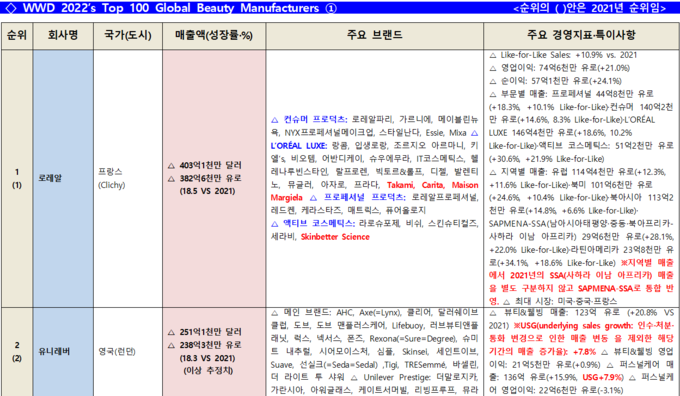This screenshot has height=396, width=680.
Task: Select the 순위 column header
Action: [x=17, y=36]
